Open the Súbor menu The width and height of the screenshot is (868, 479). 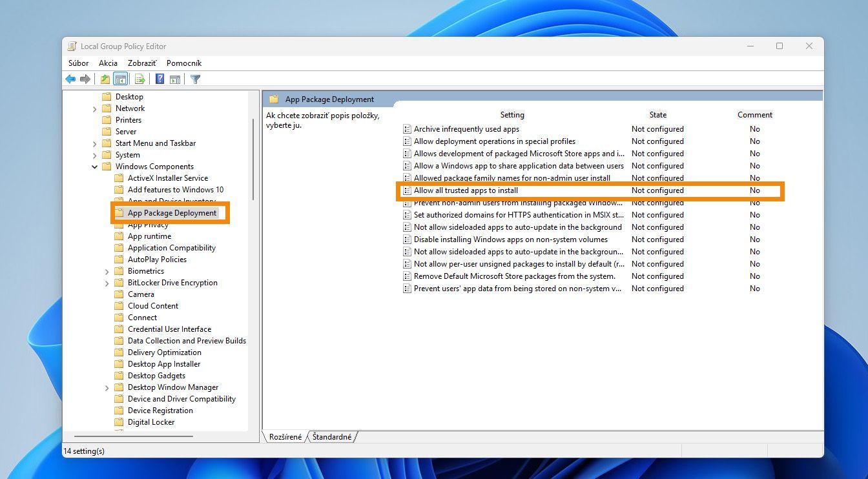79,63
